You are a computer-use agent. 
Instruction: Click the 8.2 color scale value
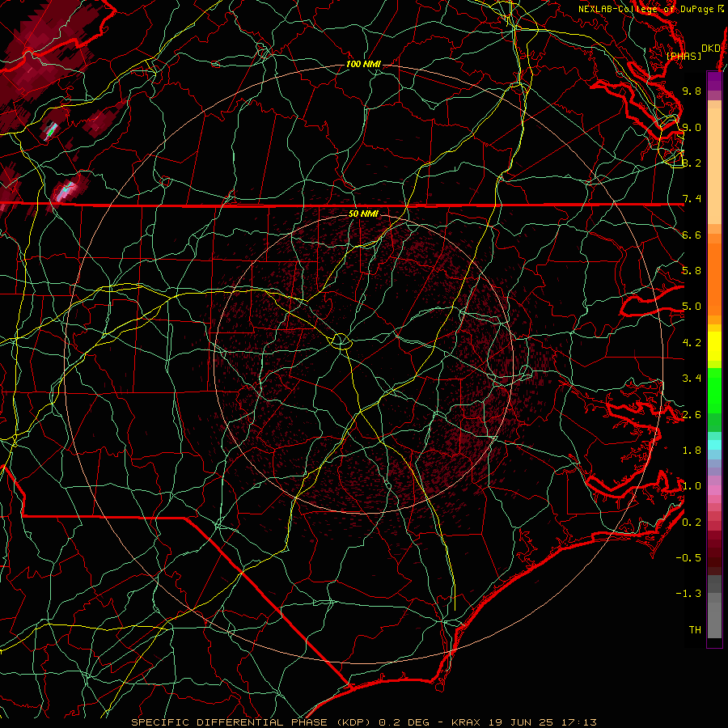[692, 163]
